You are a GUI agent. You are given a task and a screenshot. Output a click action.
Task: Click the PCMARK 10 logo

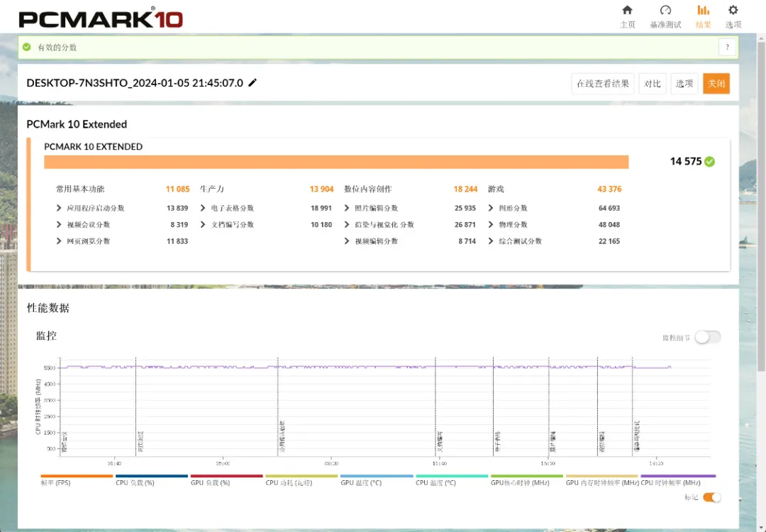[101, 18]
